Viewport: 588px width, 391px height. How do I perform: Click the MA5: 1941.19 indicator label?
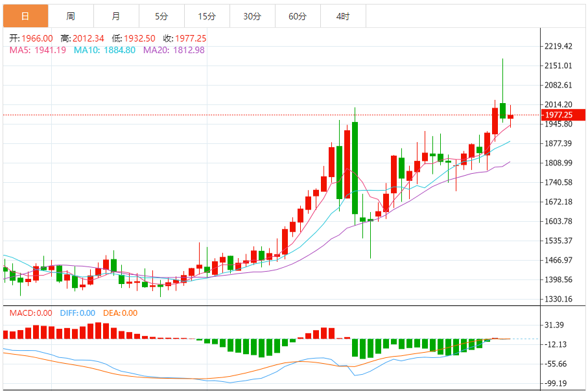click(38, 50)
